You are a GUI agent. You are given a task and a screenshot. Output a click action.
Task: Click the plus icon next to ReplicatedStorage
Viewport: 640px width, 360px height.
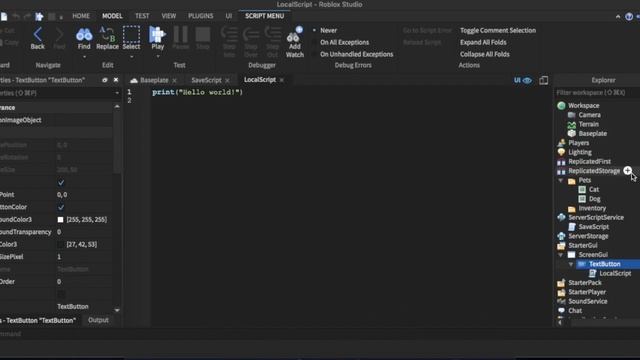pos(627,171)
